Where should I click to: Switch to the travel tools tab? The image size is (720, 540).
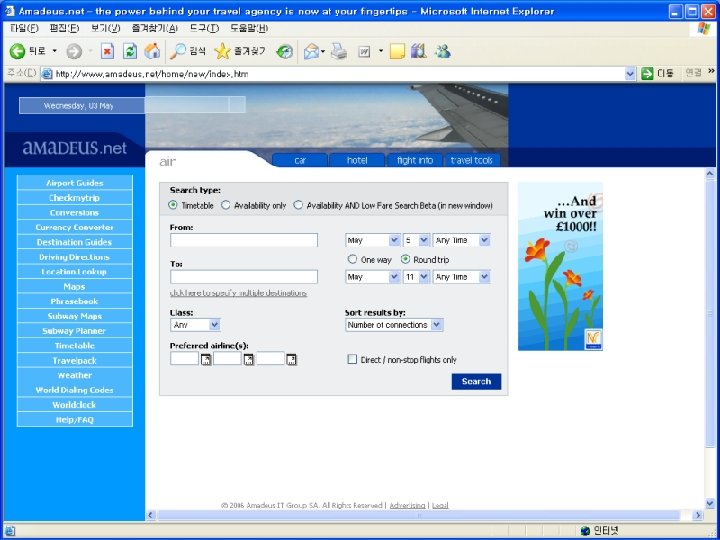pyautogui.click(x=472, y=160)
